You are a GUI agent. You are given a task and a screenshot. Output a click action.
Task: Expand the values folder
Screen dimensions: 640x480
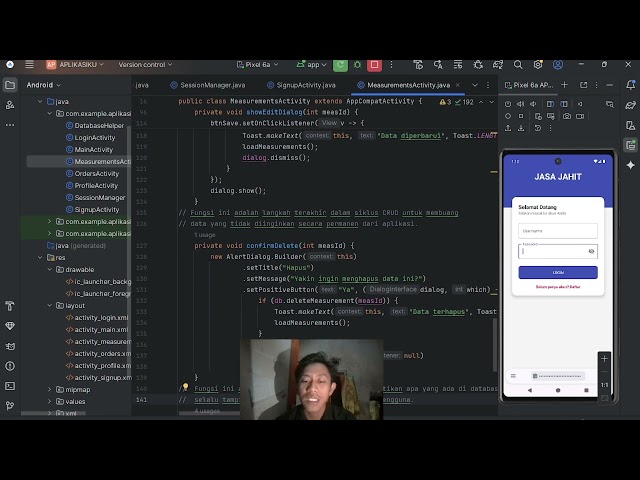tap(49, 401)
